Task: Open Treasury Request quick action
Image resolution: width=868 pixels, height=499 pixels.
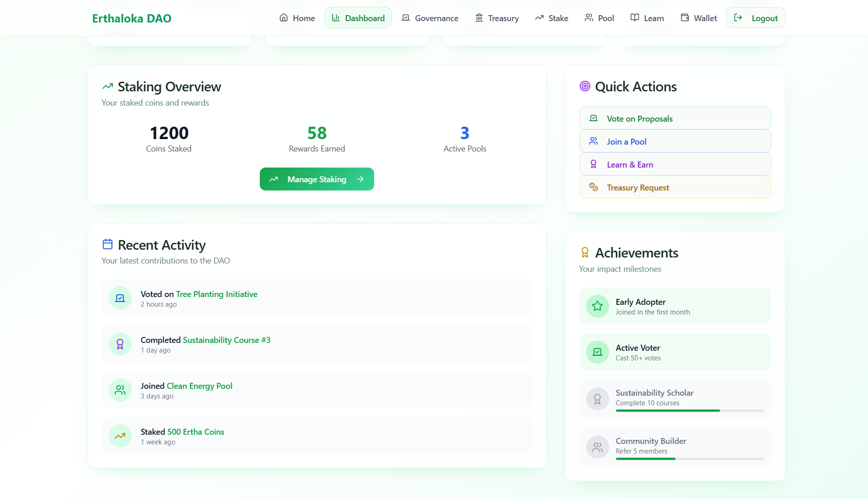Action: (x=675, y=187)
